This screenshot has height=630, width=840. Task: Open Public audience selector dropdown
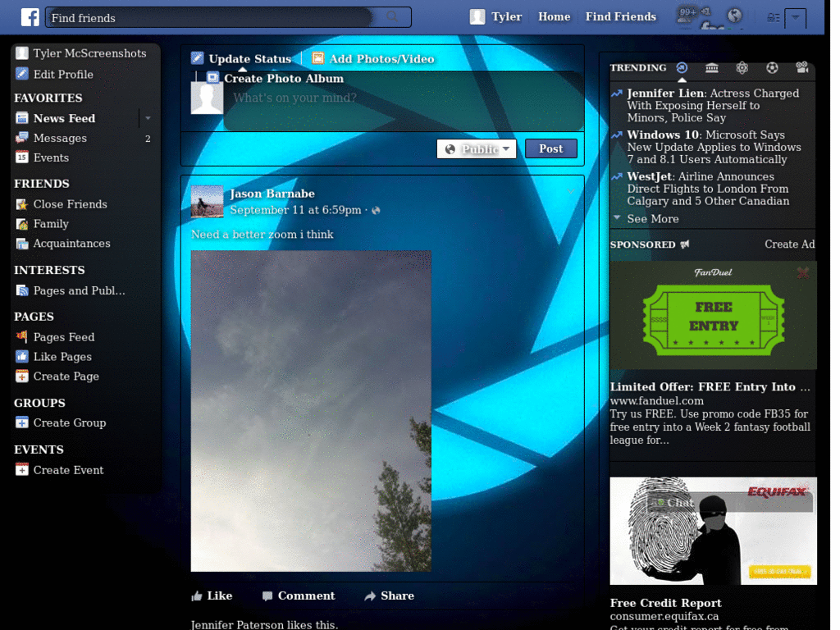coord(477,149)
